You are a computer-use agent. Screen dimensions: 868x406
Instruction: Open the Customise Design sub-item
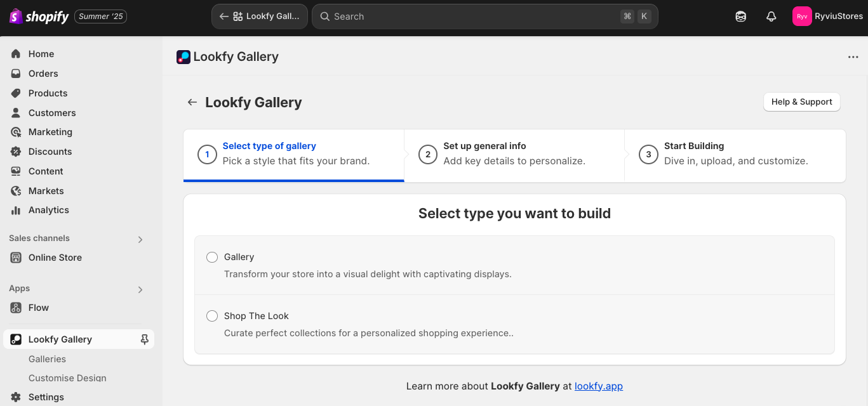[x=67, y=378]
